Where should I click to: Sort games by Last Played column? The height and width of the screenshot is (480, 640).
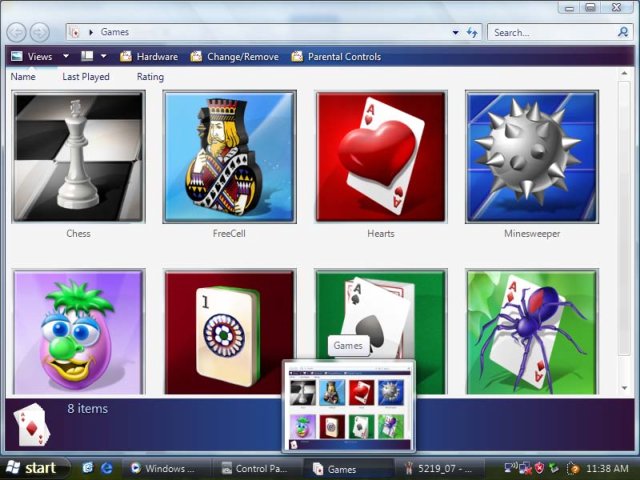tap(86, 77)
